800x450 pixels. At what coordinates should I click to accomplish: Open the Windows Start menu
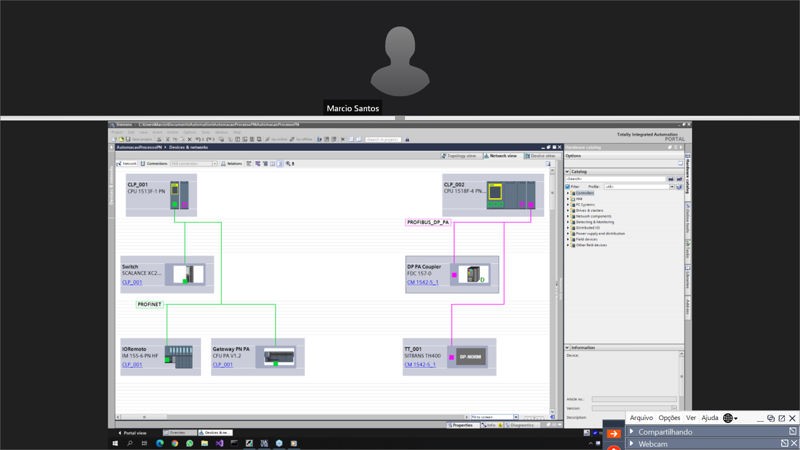tap(115, 443)
